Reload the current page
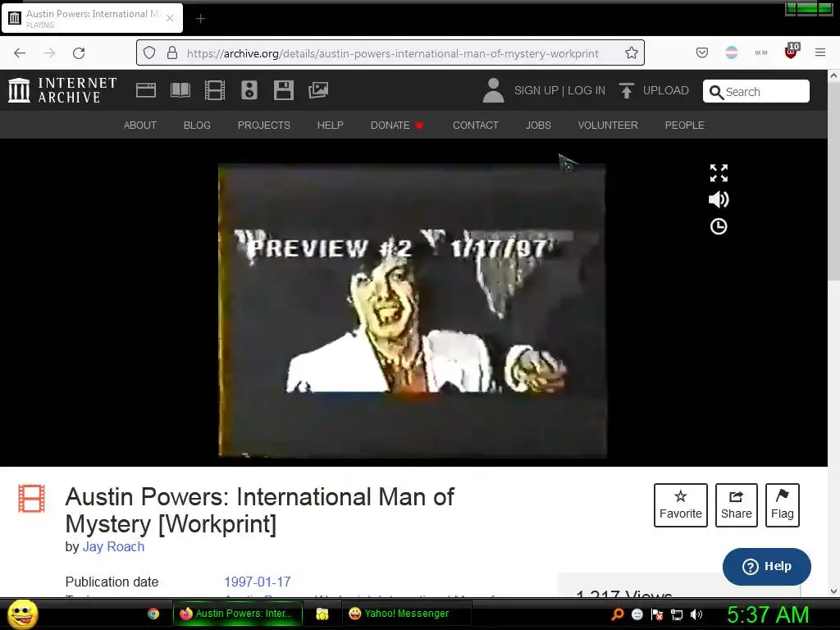This screenshot has width=840, height=630. [79, 53]
